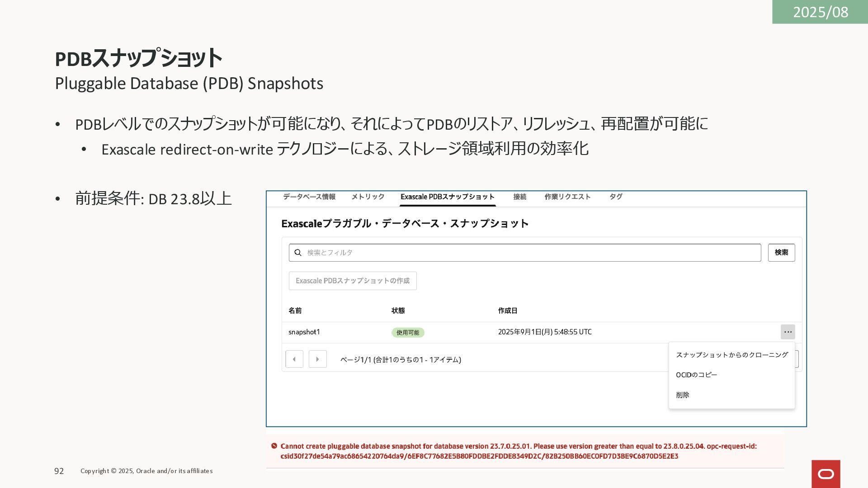Go to next page arrow
The width and height of the screenshot is (868, 488).
[x=318, y=359]
